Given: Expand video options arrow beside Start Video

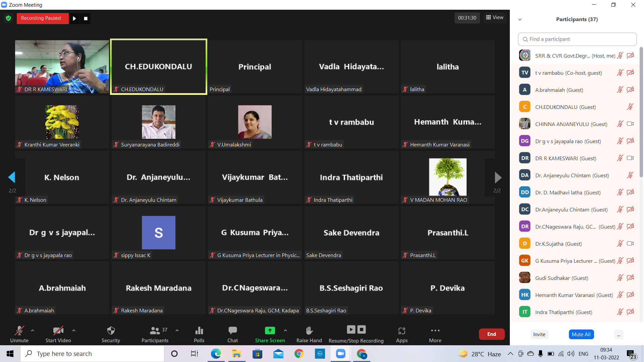Looking at the screenshot, I should click(x=74, y=330).
